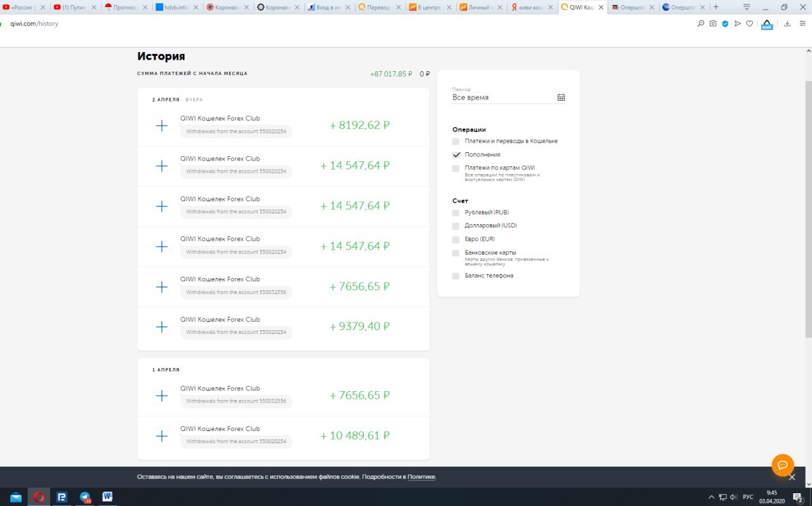Tick the Рублевый (RUB) account checkbox
This screenshot has height=506, width=812.
[455, 213]
